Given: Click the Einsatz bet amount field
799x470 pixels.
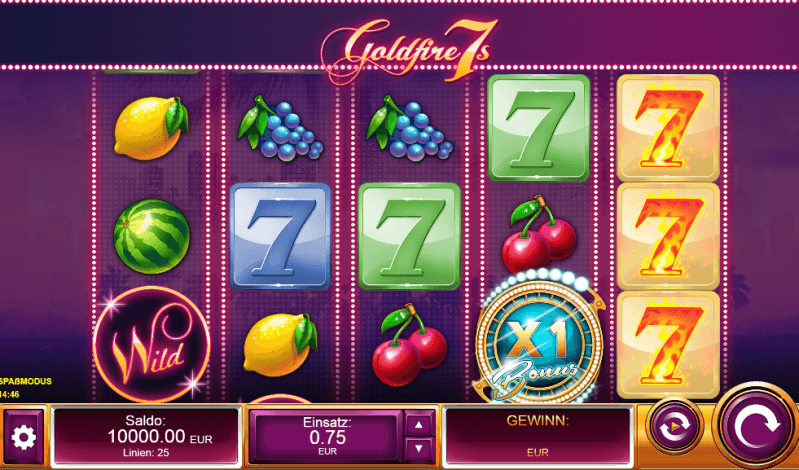Looking at the screenshot, I should 327,436.
